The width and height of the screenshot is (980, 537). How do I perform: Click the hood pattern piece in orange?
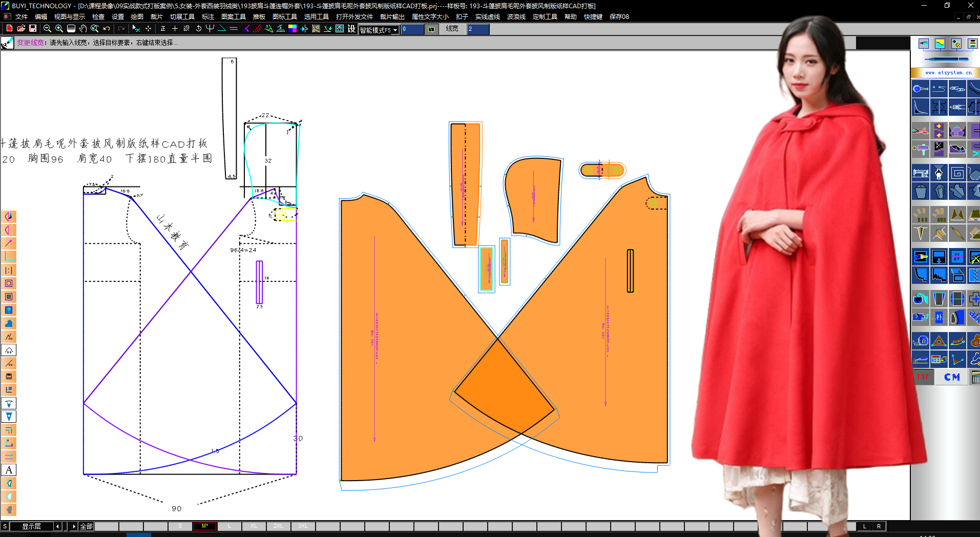coord(533,200)
